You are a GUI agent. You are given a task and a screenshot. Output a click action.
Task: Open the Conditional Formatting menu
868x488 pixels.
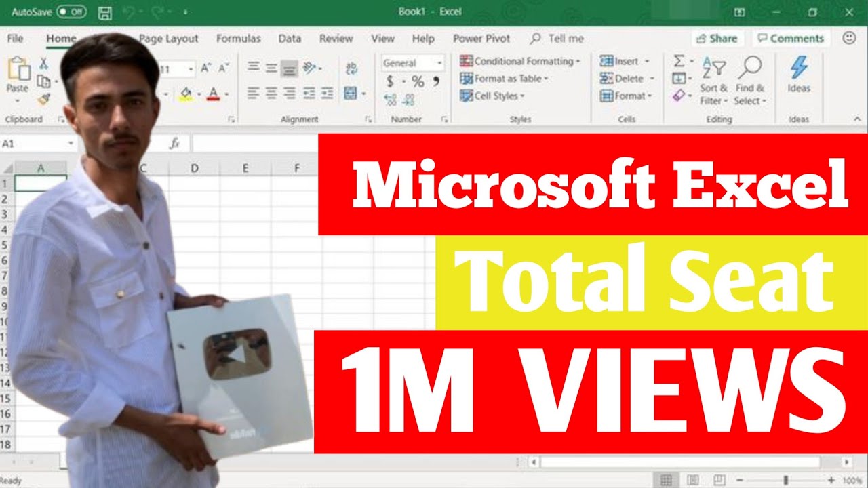(519, 61)
